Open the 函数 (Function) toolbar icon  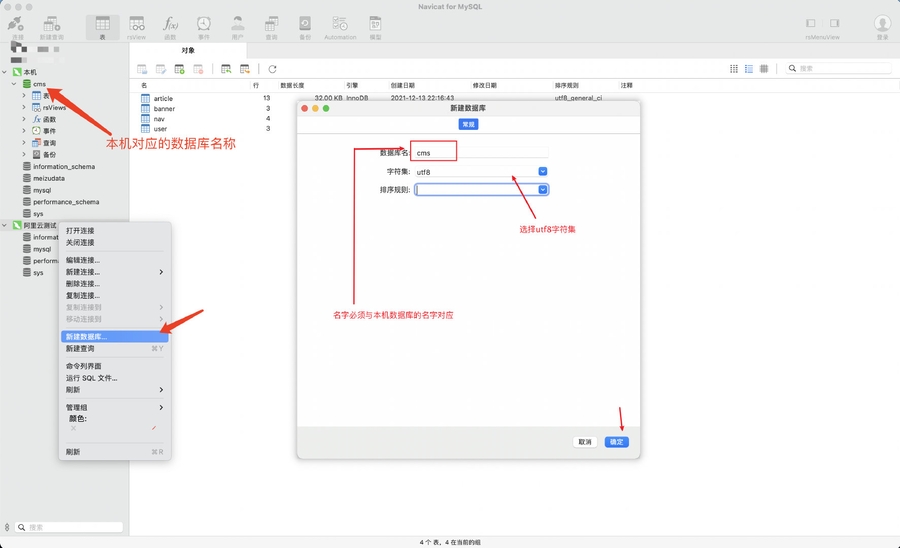coord(170,26)
